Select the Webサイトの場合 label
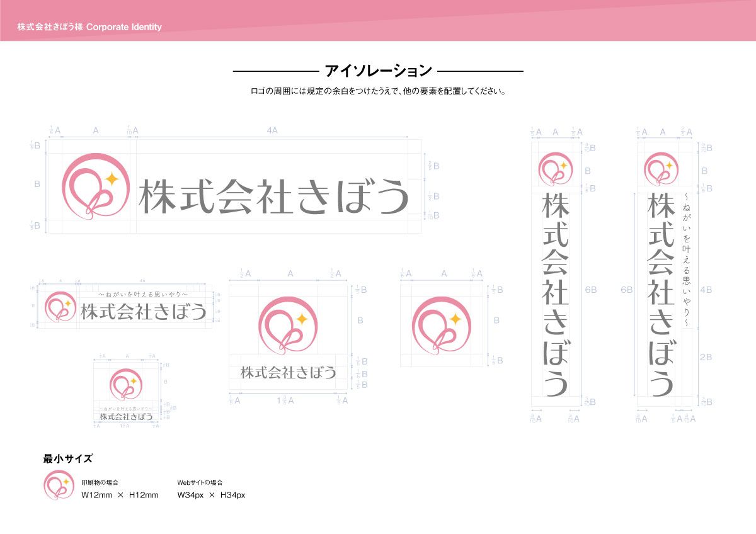756x534 pixels. pos(200,482)
